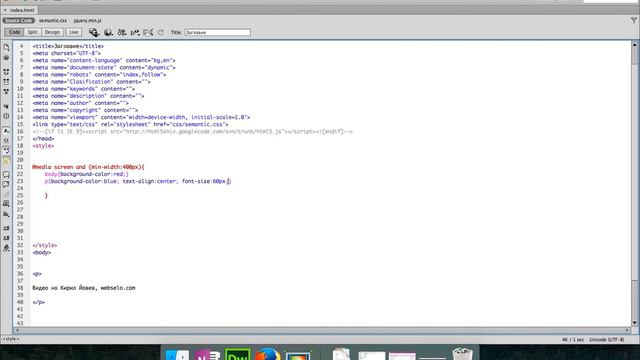This screenshot has width=640, height=360.
Task: Click the Select Parent Tag icon
Action: click(x=6, y=106)
